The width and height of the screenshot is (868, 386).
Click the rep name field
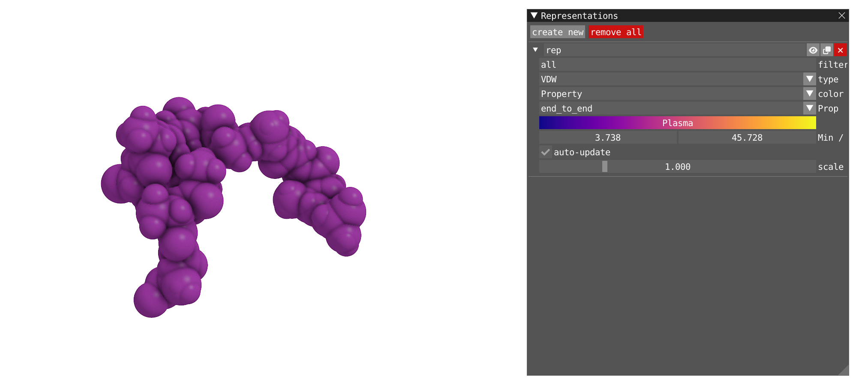click(675, 50)
